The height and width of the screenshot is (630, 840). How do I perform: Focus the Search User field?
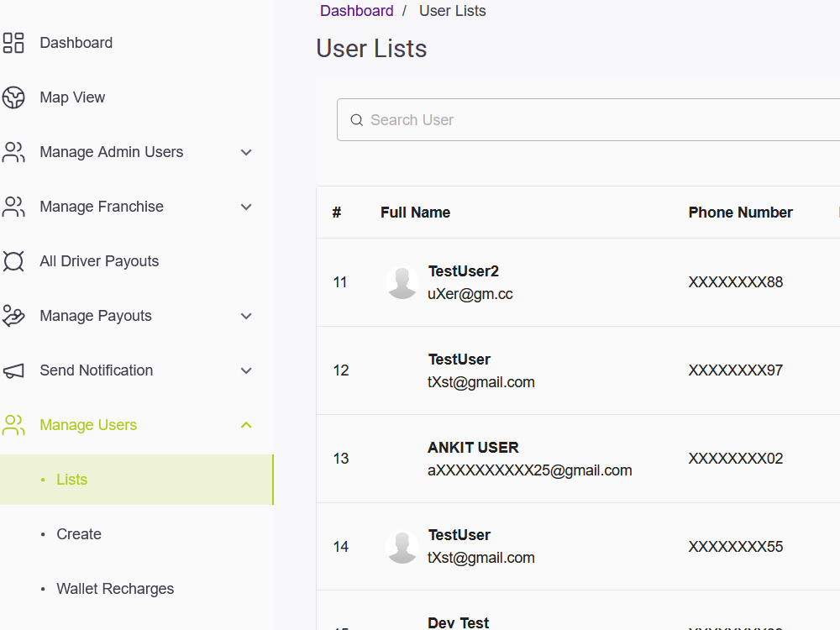tap(588, 120)
